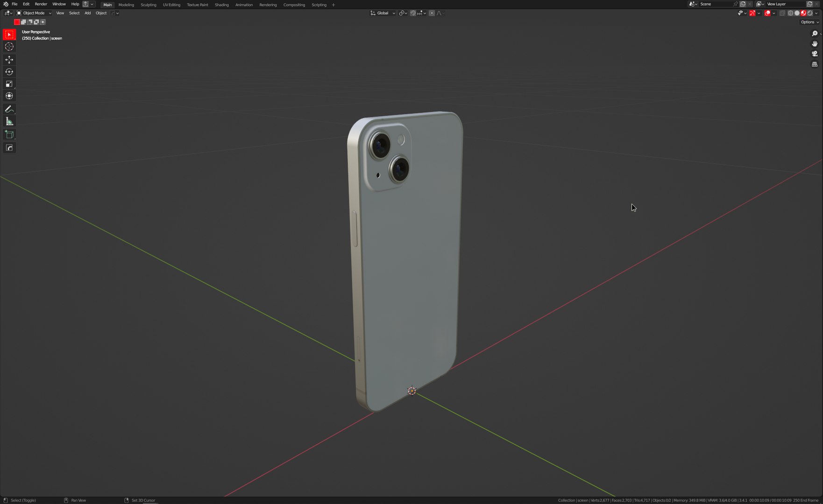Image resolution: width=823 pixels, height=504 pixels.
Task: Open the shading options dropdown arrow
Action: (816, 13)
